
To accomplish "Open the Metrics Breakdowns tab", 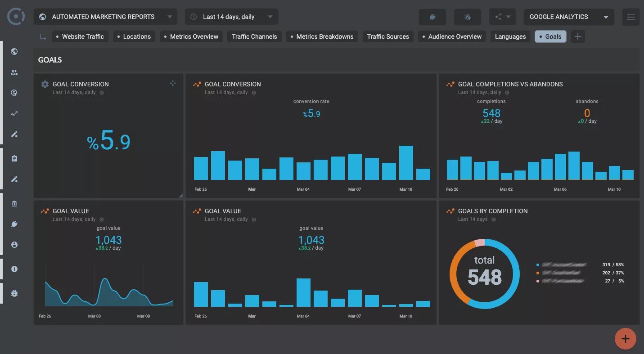I will tap(322, 36).
